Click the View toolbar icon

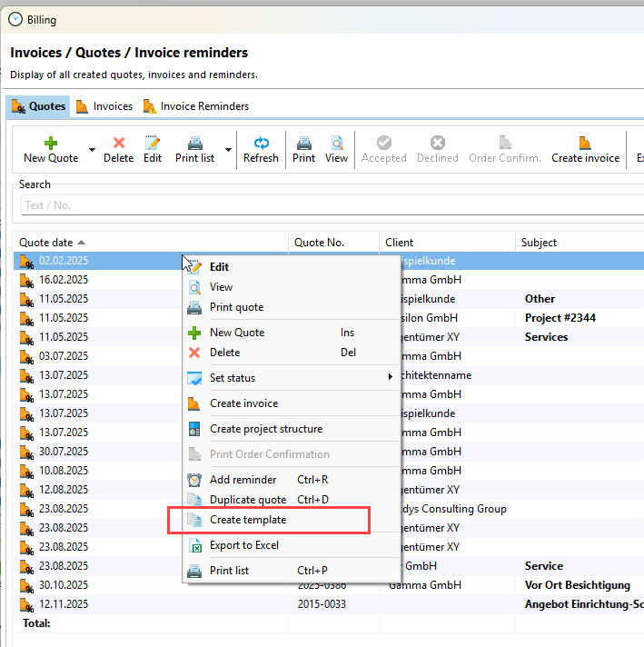coord(336,144)
